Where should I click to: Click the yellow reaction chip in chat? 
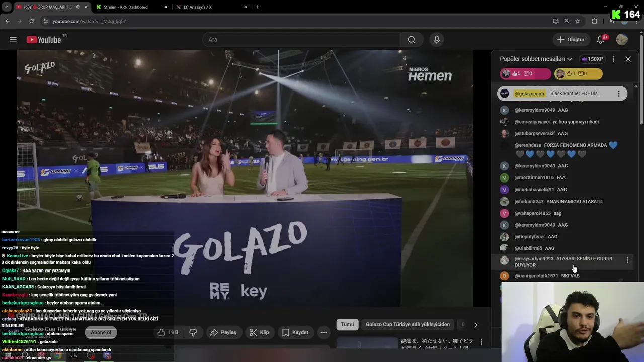(578, 74)
